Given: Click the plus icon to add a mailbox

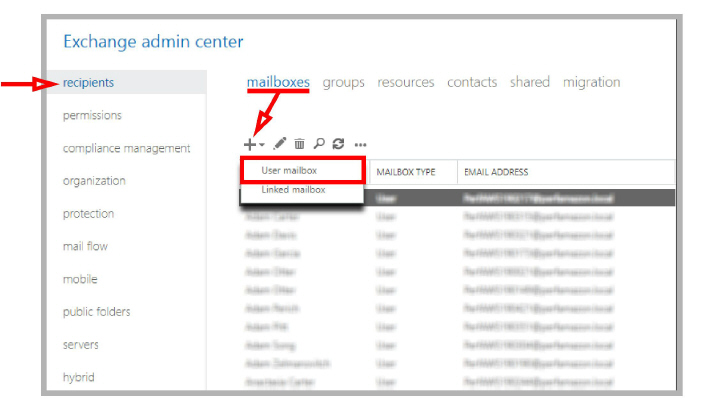Looking at the screenshot, I should [x=250, y=144].
